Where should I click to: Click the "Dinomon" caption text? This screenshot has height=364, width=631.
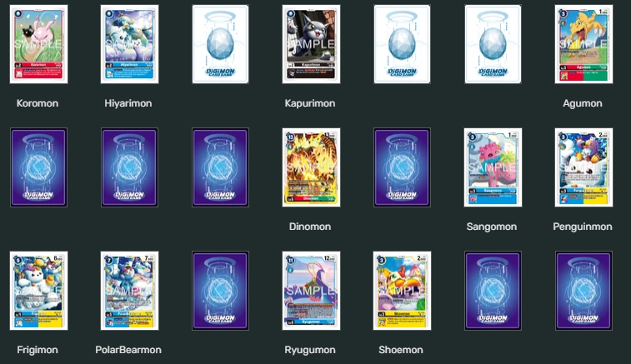tap(310, 227)
